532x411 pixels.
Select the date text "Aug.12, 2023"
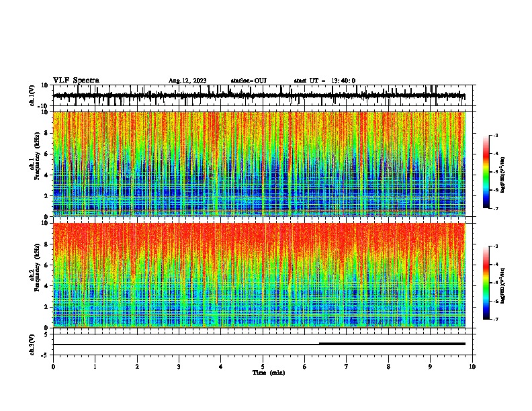[x=187, y=81]
